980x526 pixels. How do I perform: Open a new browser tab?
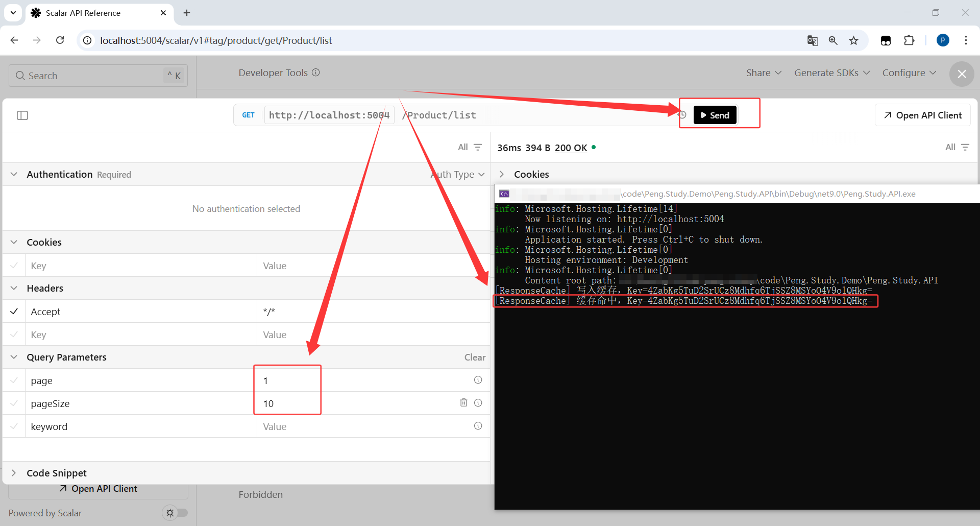pos(187,13)
